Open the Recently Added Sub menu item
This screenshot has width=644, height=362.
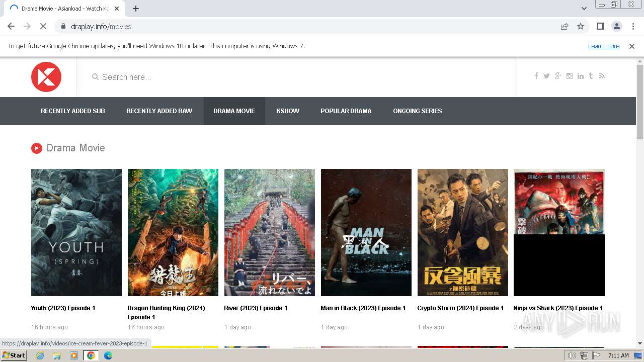click(73, 111)
